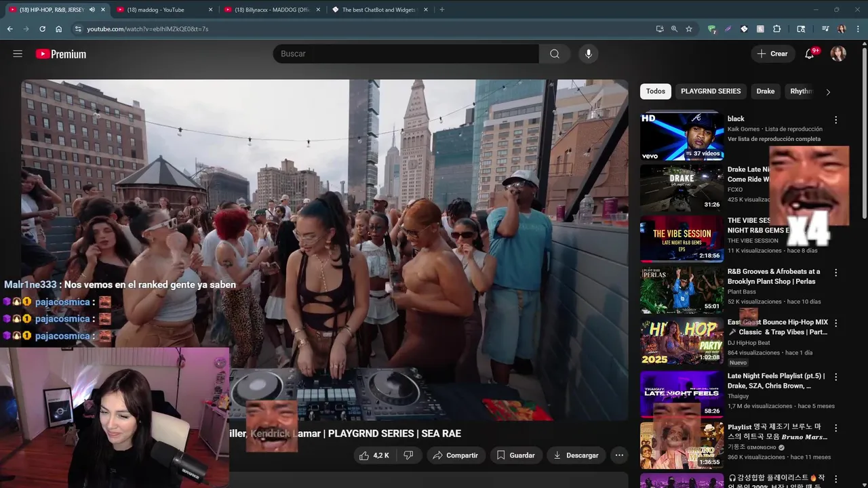Open the 'black' playlist thumbnail
868x488 pixels.
click(682, 136)
